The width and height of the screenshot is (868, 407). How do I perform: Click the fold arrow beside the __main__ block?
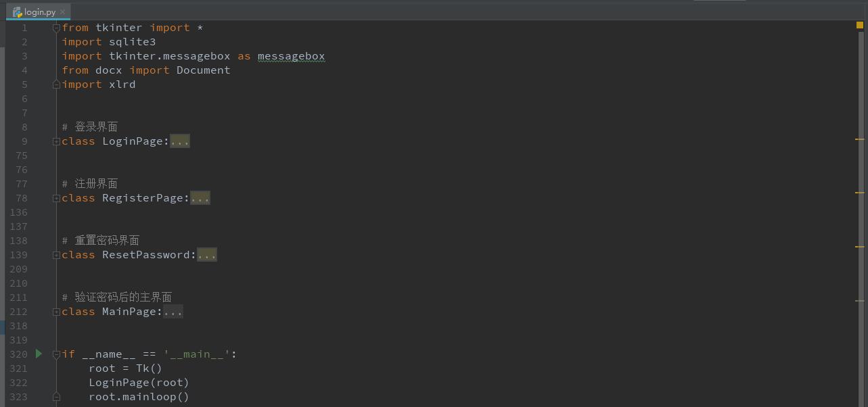click(x=57, y=354)
